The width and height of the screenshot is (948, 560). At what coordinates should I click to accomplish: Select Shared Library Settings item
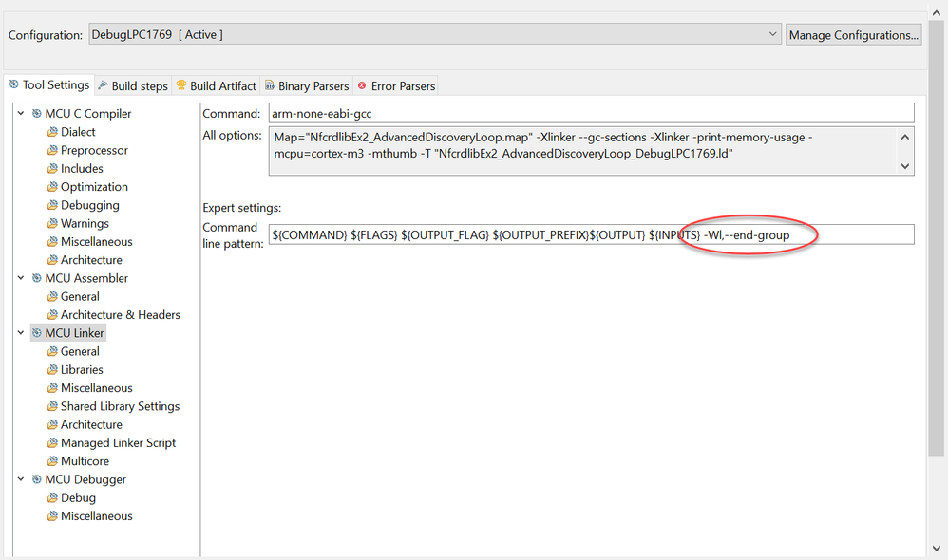pyautogui.click(x=121, y=406)
